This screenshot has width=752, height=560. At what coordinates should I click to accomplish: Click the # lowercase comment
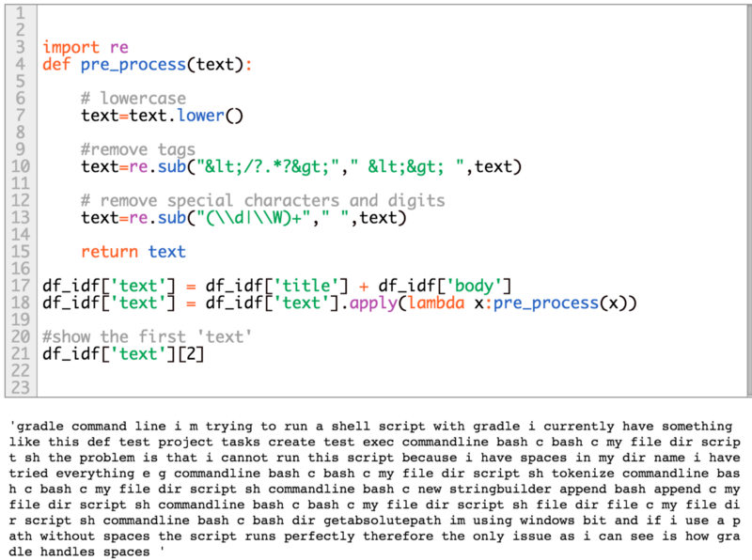pos(132,98)
